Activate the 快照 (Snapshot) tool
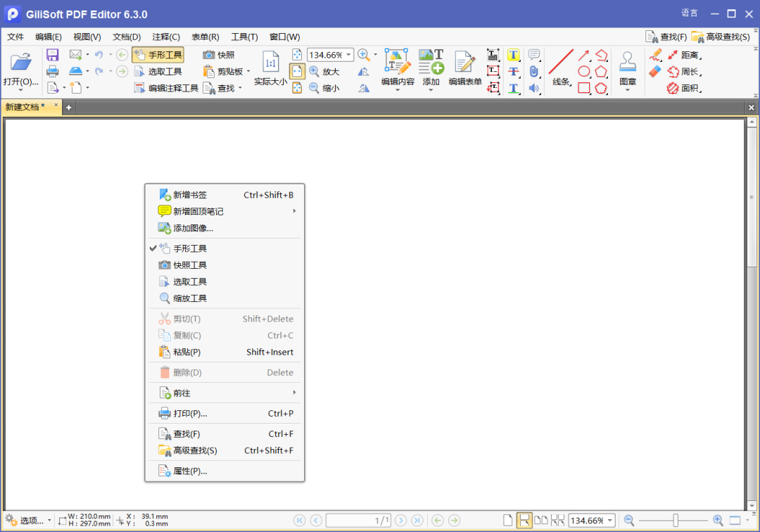The height and width of the screenshot is (532, 760). click(221, 54)
